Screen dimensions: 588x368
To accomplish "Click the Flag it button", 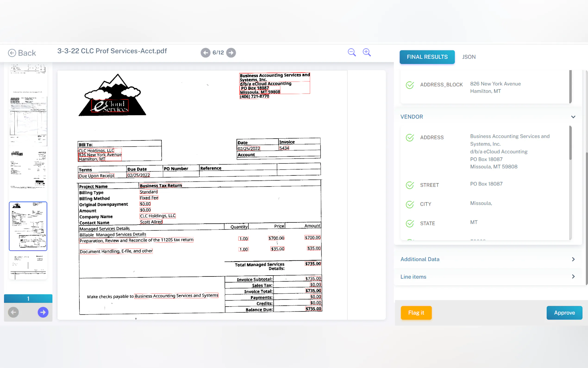I will [x=416, y=313].
